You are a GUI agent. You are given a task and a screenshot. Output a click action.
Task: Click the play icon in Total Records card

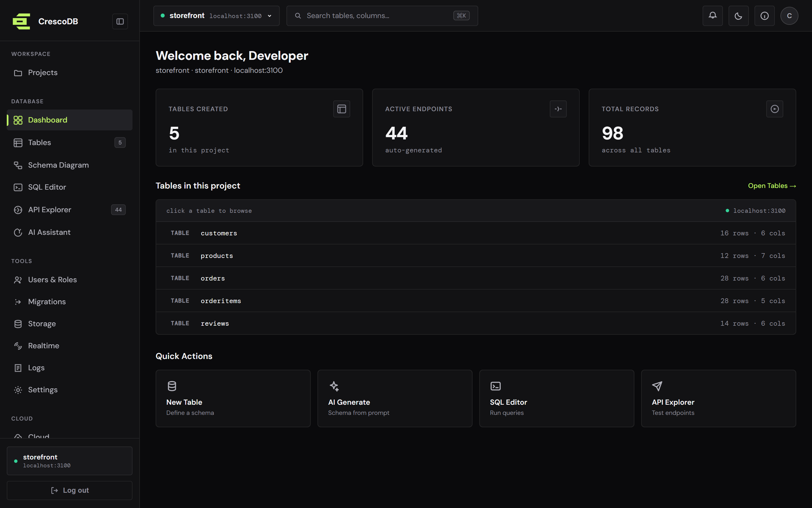775,109
